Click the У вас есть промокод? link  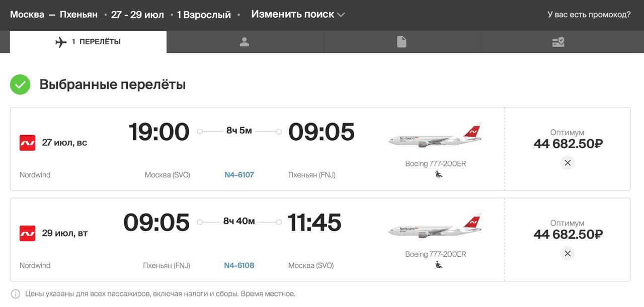(589, 15)
